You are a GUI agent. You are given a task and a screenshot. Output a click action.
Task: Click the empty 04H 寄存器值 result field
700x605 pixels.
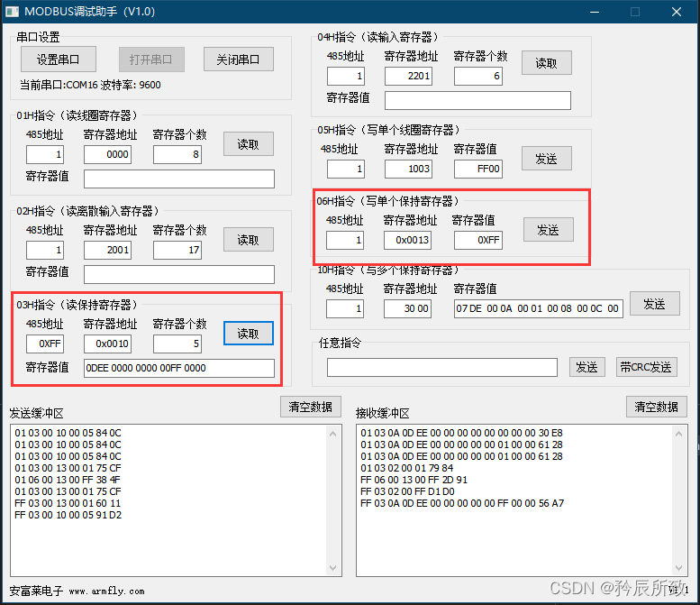[477, 101]
